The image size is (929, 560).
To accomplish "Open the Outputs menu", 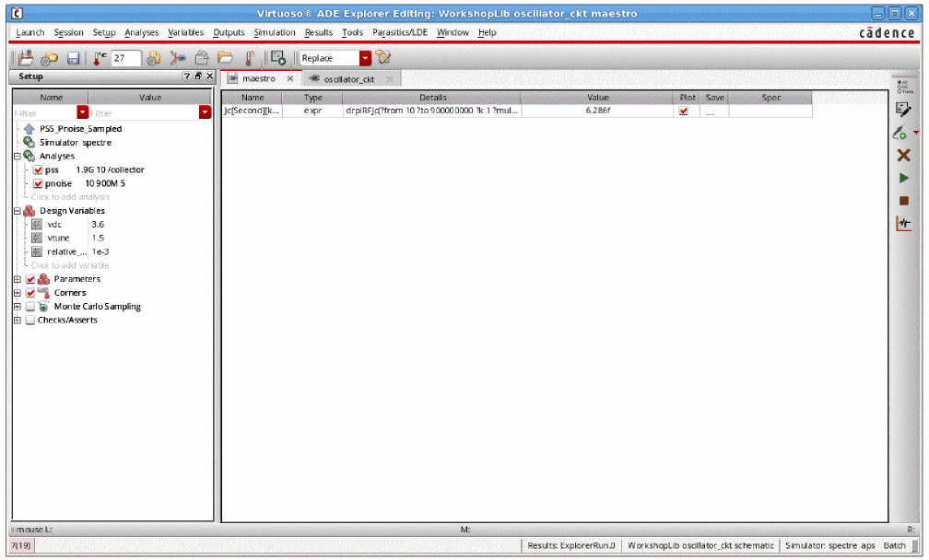I will [x=229, y=32].
